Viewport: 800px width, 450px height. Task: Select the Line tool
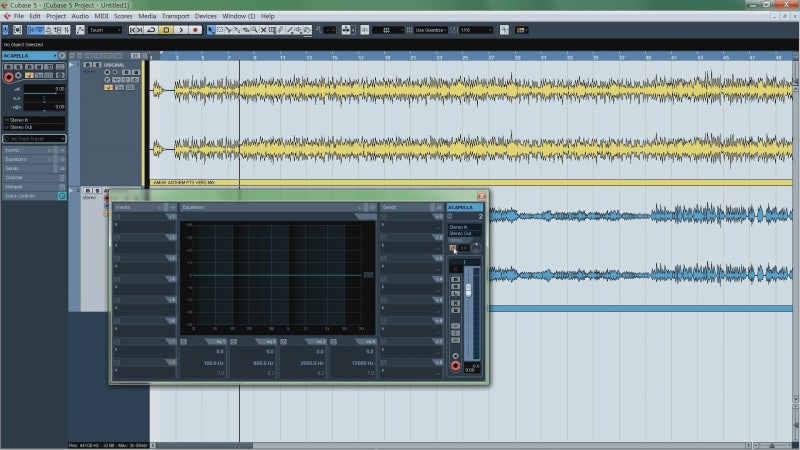[x=290, y=30]
